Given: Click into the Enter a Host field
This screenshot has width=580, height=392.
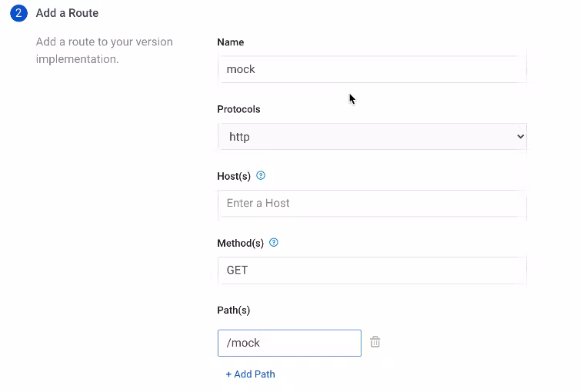Looking at the screenshot, I should pyautogui.click(x=372, y=204).
